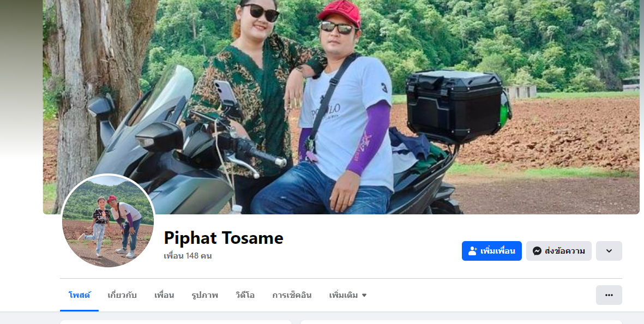Open the three-dots profile options menu
Image resolution: width=644 pixels, height=324 pixels.
click(x=609, y=295)
